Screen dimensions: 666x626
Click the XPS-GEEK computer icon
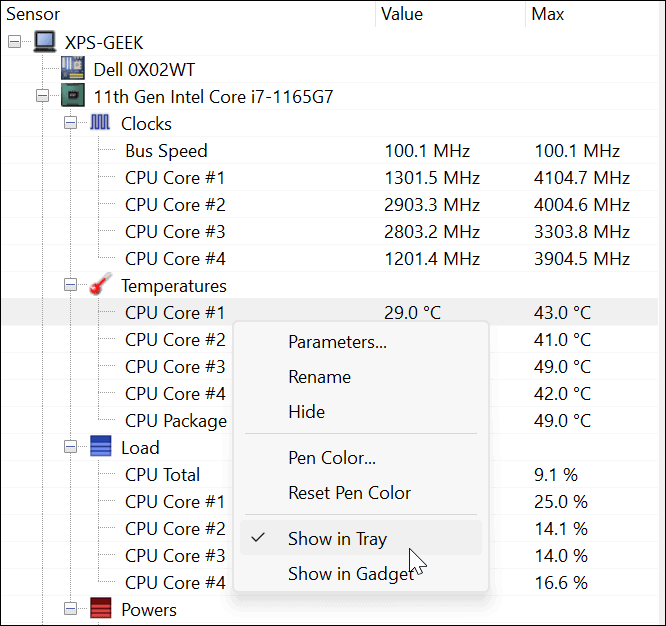(x=44, y=43)
